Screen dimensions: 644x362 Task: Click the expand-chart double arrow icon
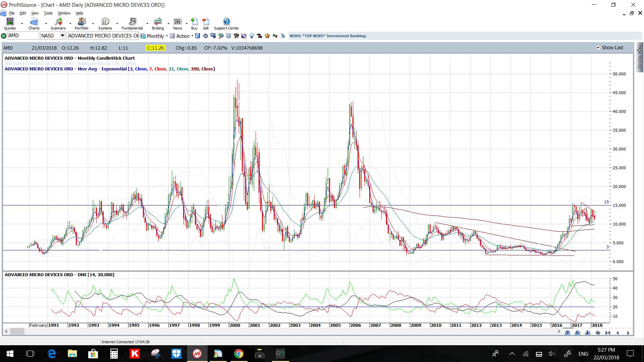[598, 333]
